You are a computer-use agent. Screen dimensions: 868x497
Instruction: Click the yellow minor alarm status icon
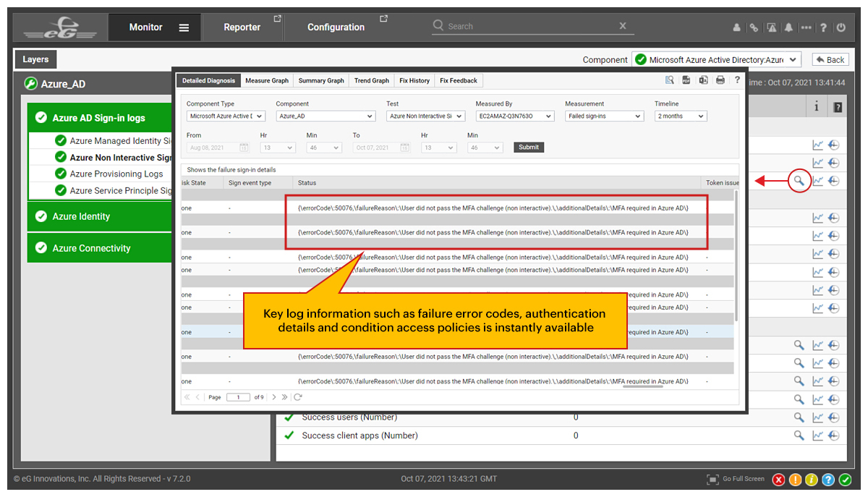(x=812, y=480)
